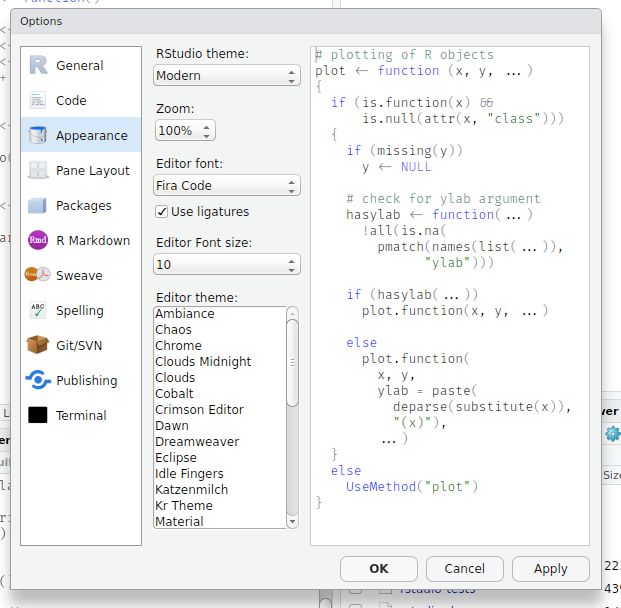Click the gear icon behind the dialog
The image size is (621, 608).
tap(613, 434)
